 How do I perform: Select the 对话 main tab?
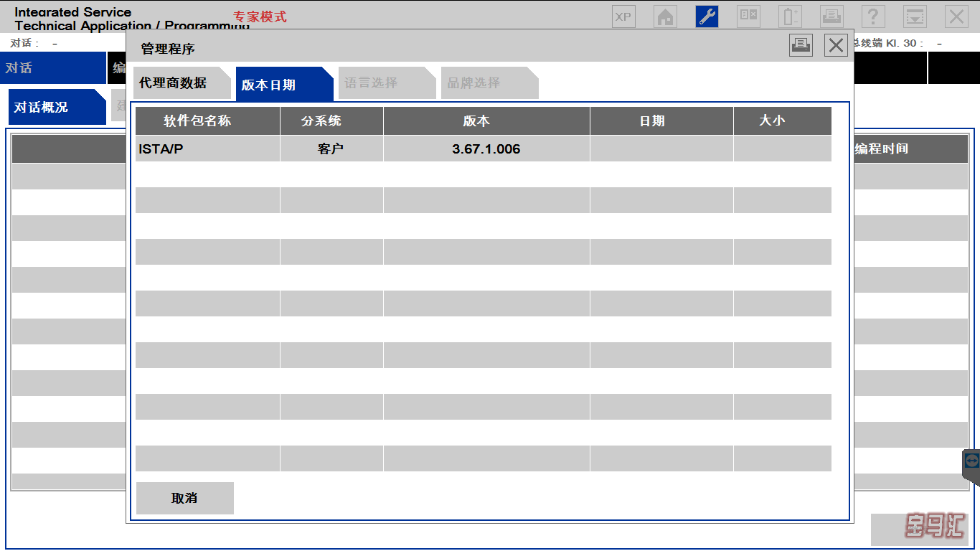coord(53,68)
